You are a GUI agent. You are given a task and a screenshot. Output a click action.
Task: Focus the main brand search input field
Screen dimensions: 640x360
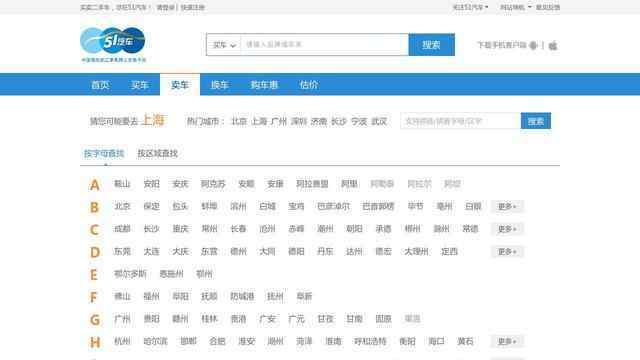click(324, 45)
